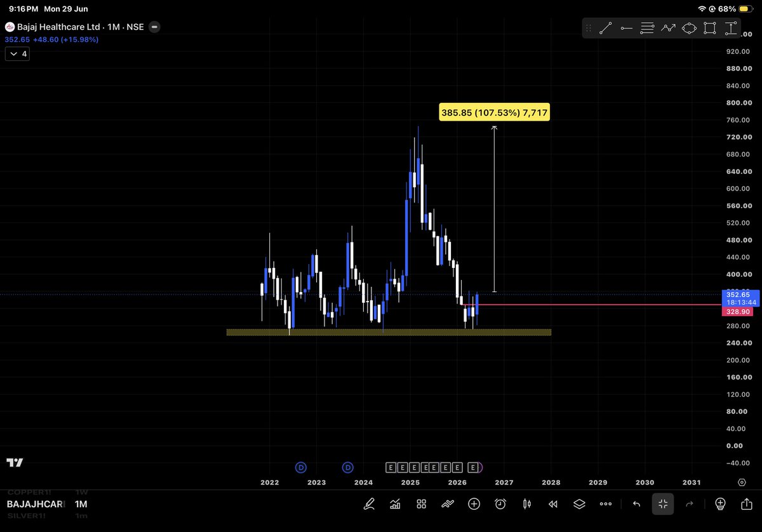
Task: Create a price alert
Action: point(500,504)
